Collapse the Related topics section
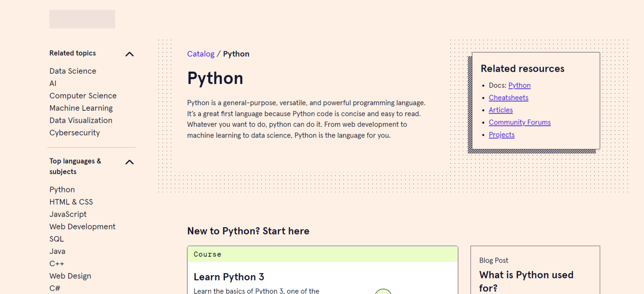Viewport: 644px width, 294px height. (x=130, y=54)
